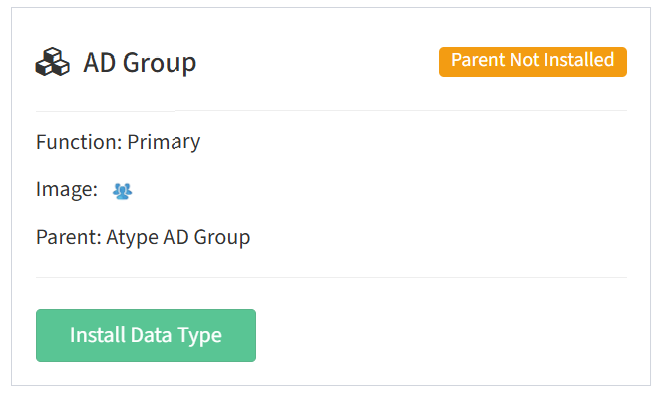Viewport: 659px width, 393px height.
Task: Click the divider line above Install Data Type
Action: click(331, 277)
